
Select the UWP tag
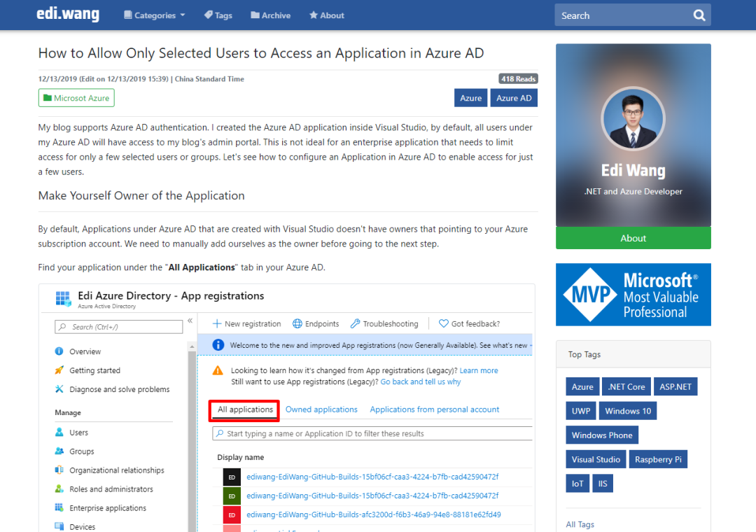(581, 411)
